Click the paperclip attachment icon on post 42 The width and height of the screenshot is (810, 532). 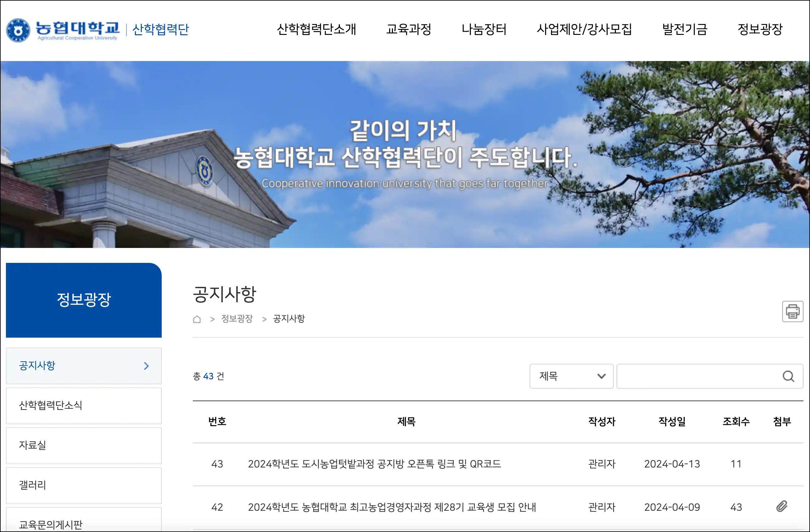tap(782, 506)
